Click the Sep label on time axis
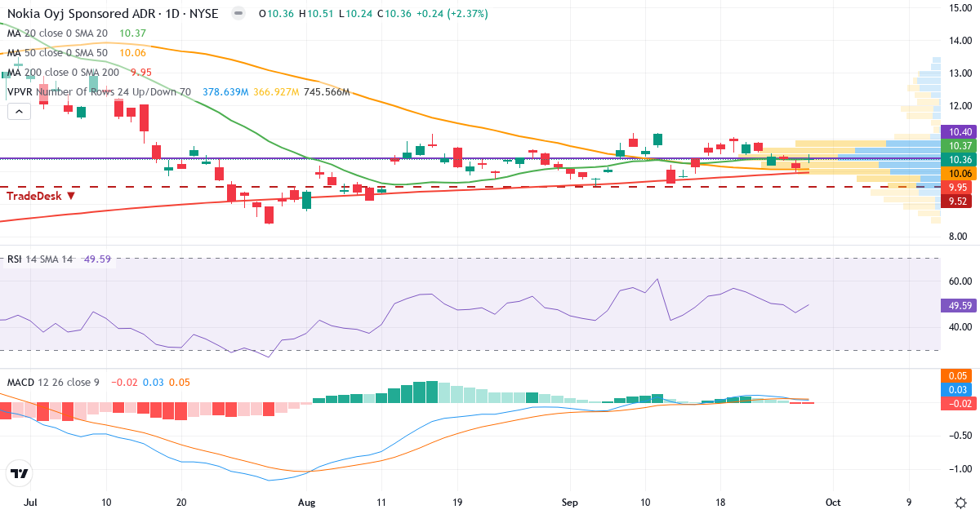 click(x=569, y=503)
